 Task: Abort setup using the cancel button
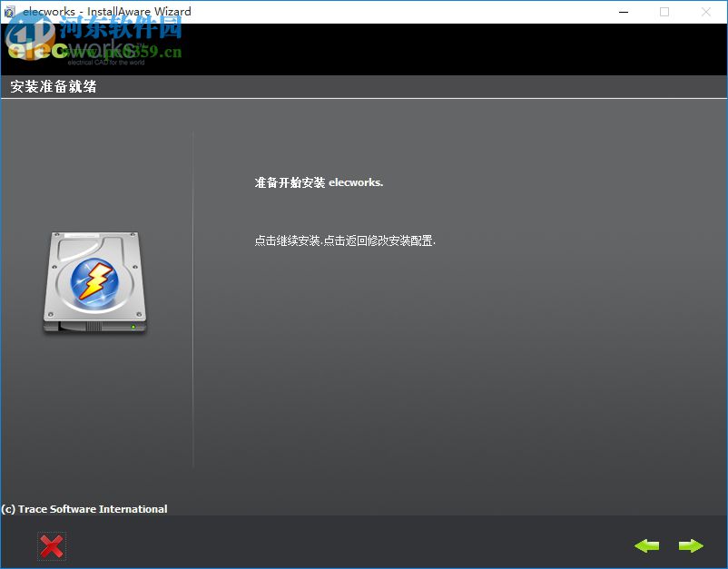tap(52, 546)
